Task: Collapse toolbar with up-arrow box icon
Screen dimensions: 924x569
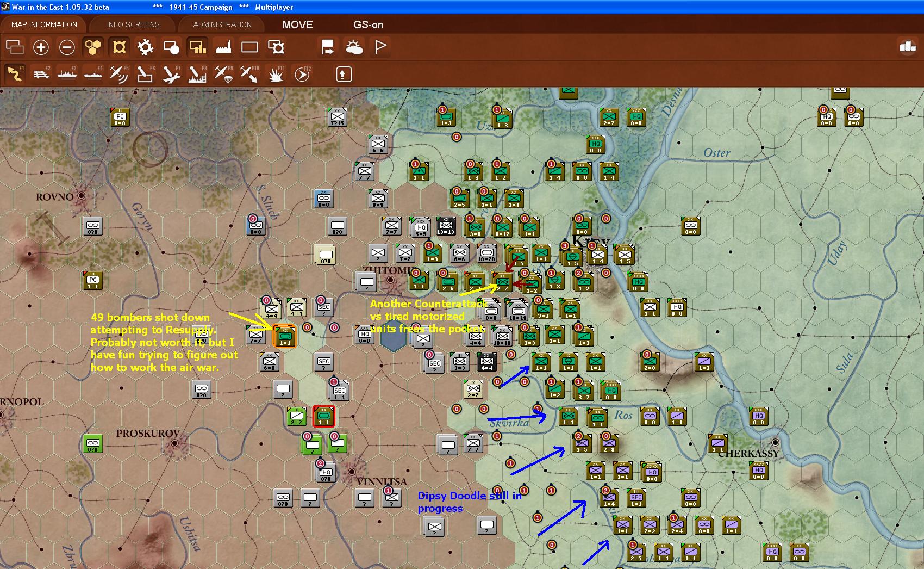Action: point(344,74)
